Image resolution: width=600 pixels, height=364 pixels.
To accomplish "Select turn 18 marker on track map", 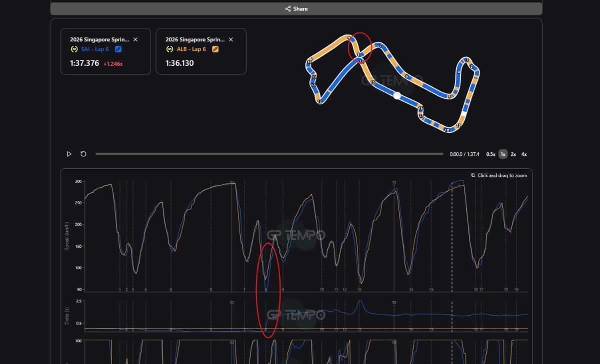I will [x=447, y=130].
